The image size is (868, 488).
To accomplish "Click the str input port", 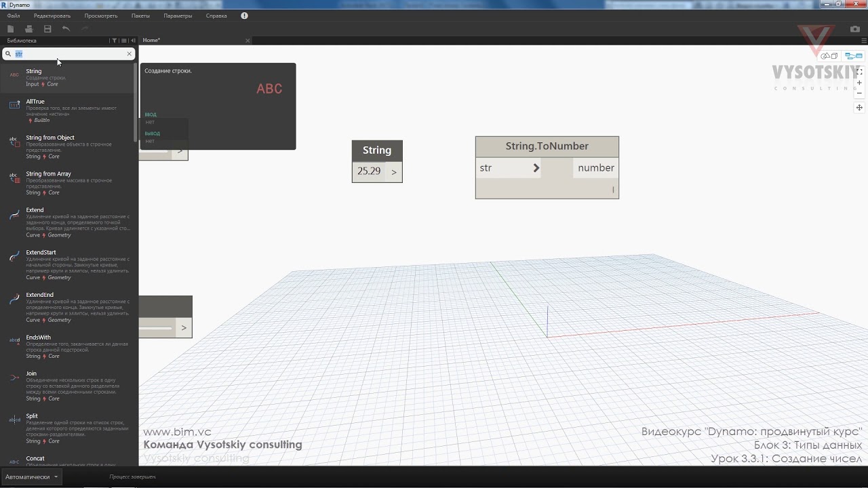I will tap(508, 168).
